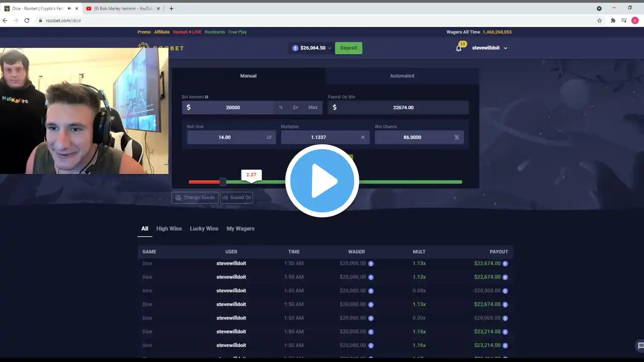Click the Bet Amount info icon
Viewport: 644px width, 362px height.
pyautogui.click(x=206, y=97)
